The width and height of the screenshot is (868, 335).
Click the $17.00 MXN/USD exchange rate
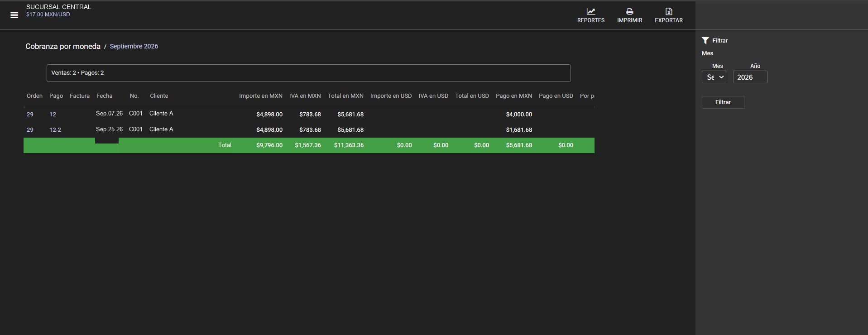pyautogui.click(x=48, y=14)
